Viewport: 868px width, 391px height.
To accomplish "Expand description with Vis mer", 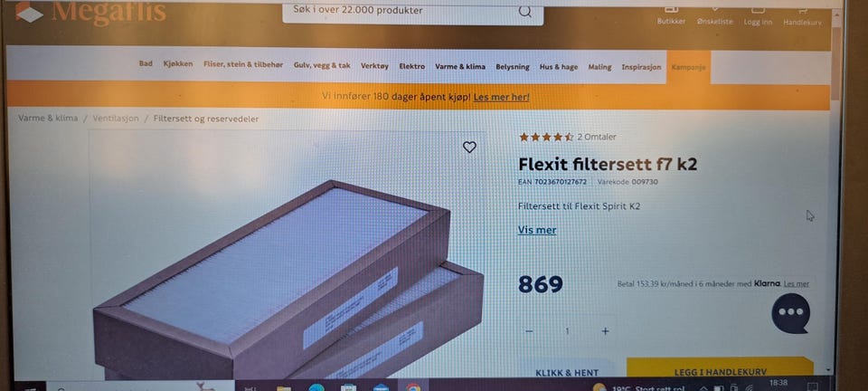I will pos(537,230).
